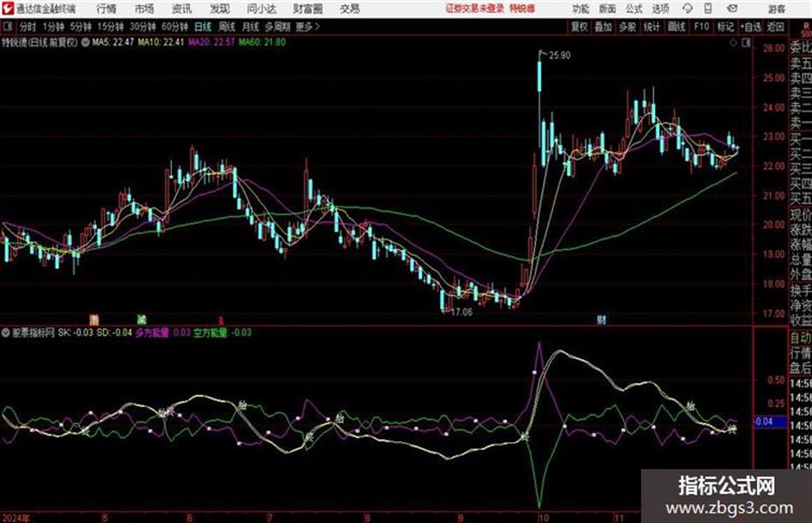Toggle the panel layout icon left of 分时
Image resolution: width=812 pixels, height=523 pixels.
7,27
